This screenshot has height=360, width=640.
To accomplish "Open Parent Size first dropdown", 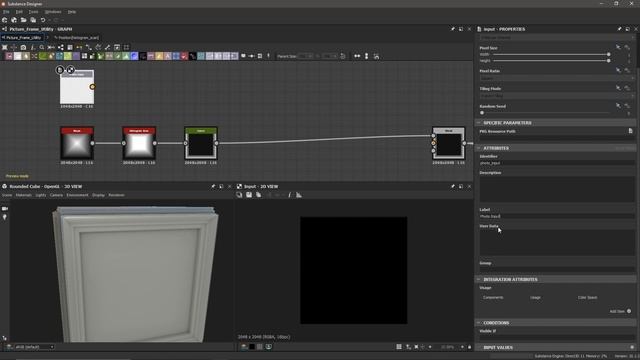I will 306,56.
